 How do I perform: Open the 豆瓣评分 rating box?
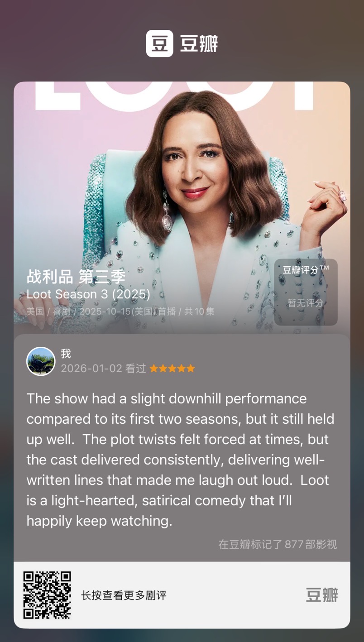pyautogui.click(x=306, y=292)
